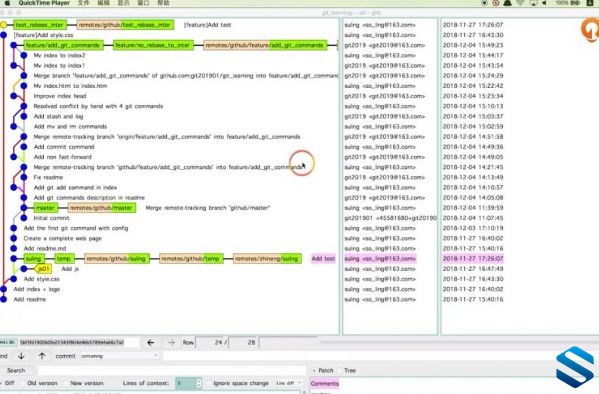Click the remotes/zhineng/suling label
The height and width of the screenshot is (394, 599).
point(267,259)
